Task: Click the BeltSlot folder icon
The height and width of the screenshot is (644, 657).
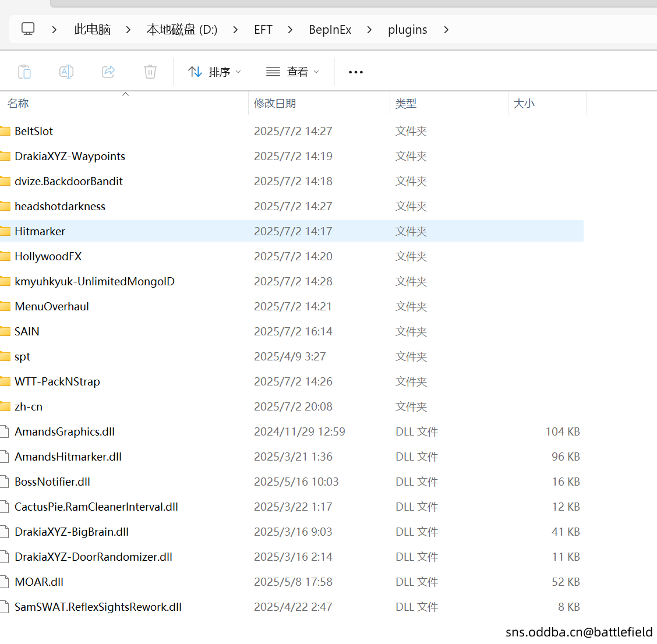Action: [x=5, y=131]
